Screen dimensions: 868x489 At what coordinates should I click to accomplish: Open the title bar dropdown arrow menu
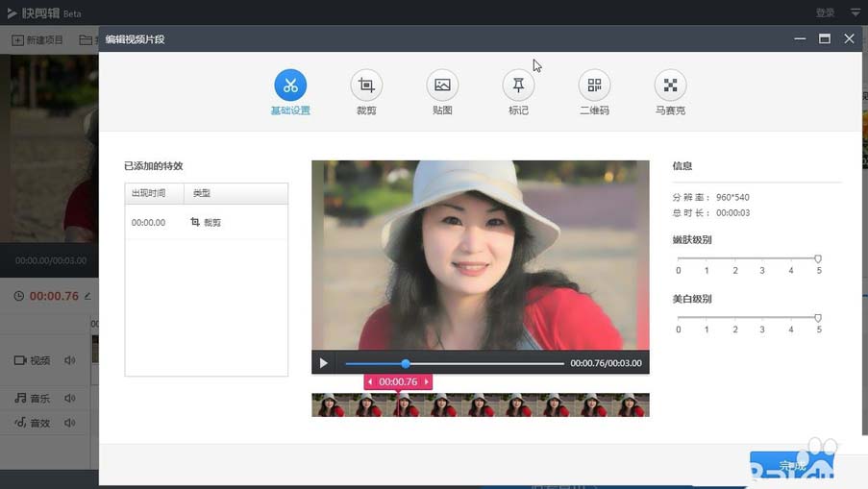[856, 12]
